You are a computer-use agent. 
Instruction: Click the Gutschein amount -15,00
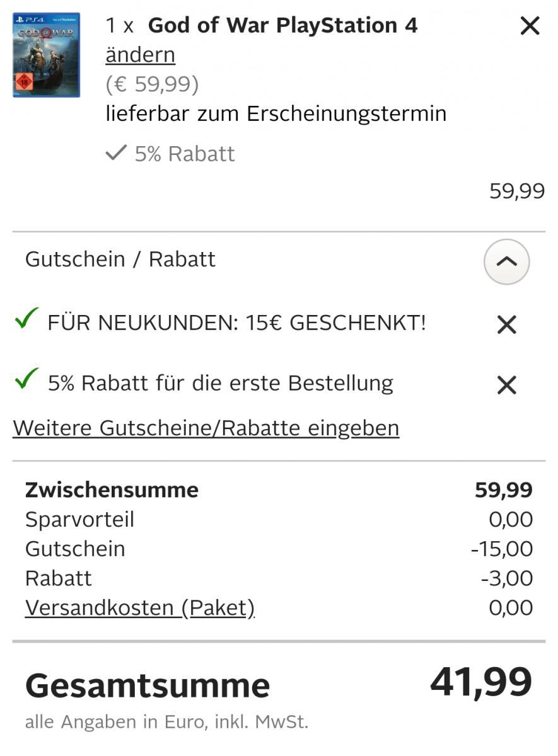coord(502,549)
